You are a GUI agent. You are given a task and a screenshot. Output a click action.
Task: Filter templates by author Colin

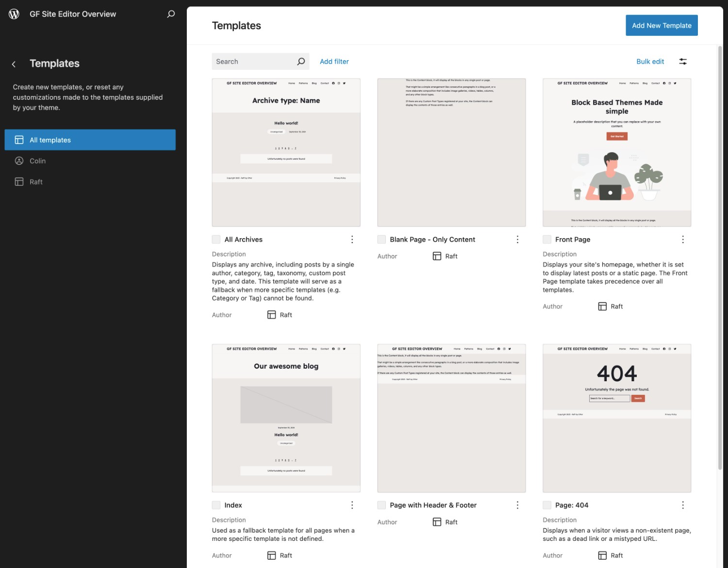[90, 161]
